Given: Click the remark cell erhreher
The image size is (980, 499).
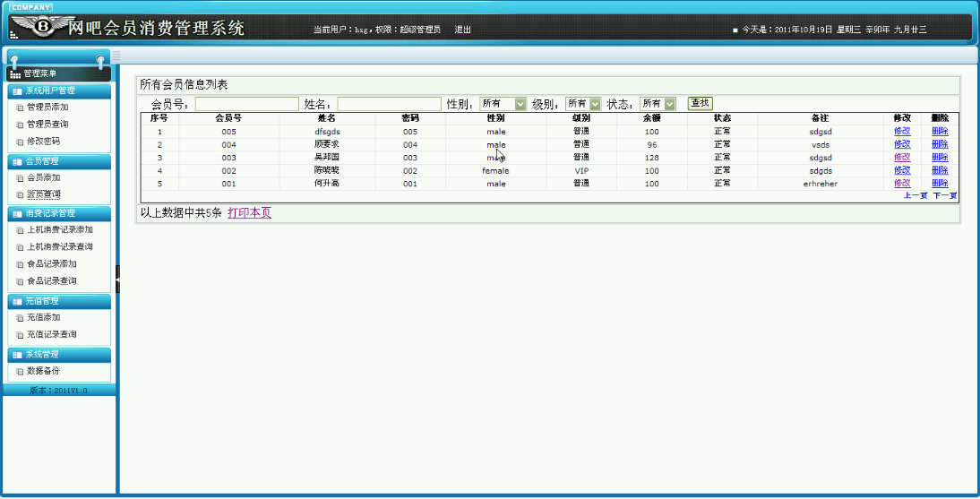Looking at the screenshot, I should point(820,184).
